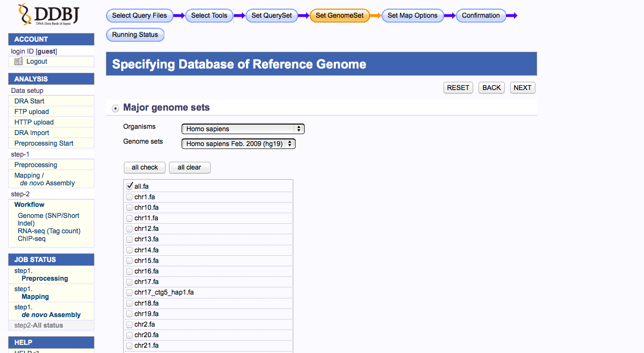The image size is (644, 353).
Task: Select the Major genome sets radio button
Action: point(115,108)
